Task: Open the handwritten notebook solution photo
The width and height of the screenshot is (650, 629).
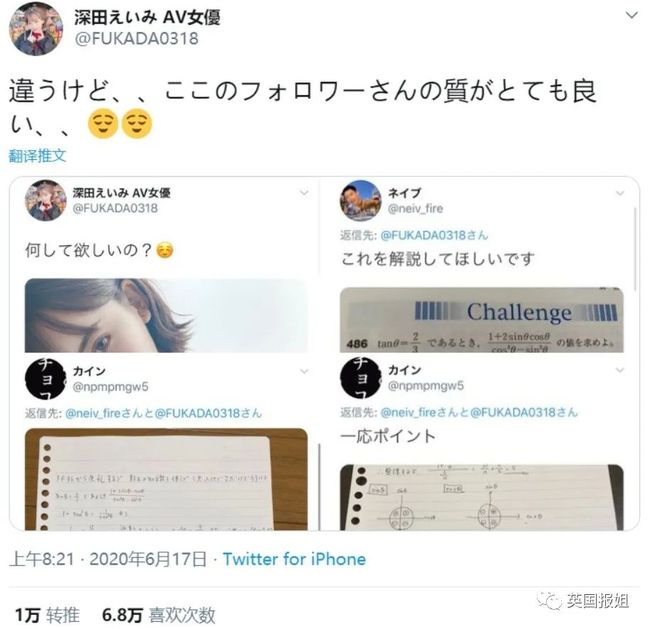Action: (x=166, y=479)
